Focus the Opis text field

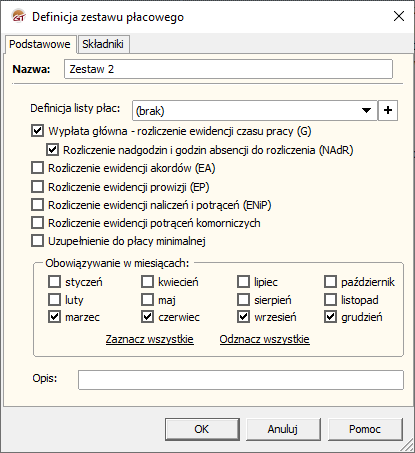pyautogui.click(x=241, y=380)
